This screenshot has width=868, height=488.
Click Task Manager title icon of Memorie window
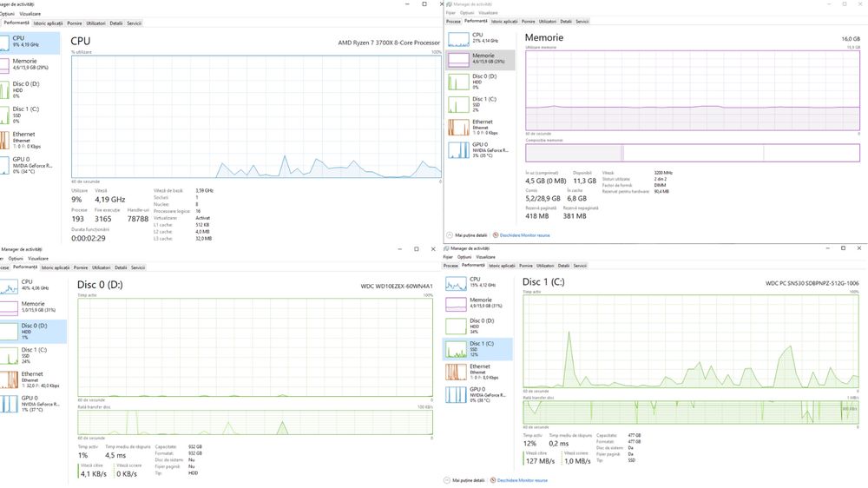pyautogui.click(x=450, y=3)
